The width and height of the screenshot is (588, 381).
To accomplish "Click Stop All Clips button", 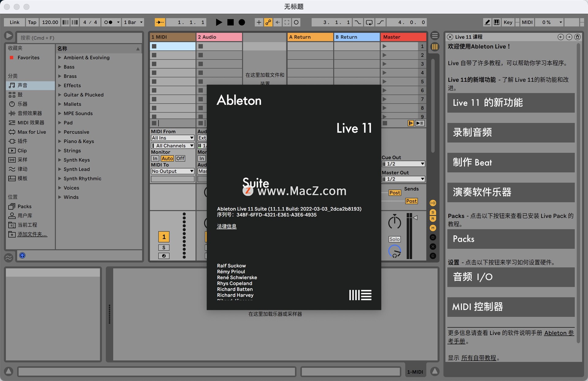I will [x=385, y=123].
